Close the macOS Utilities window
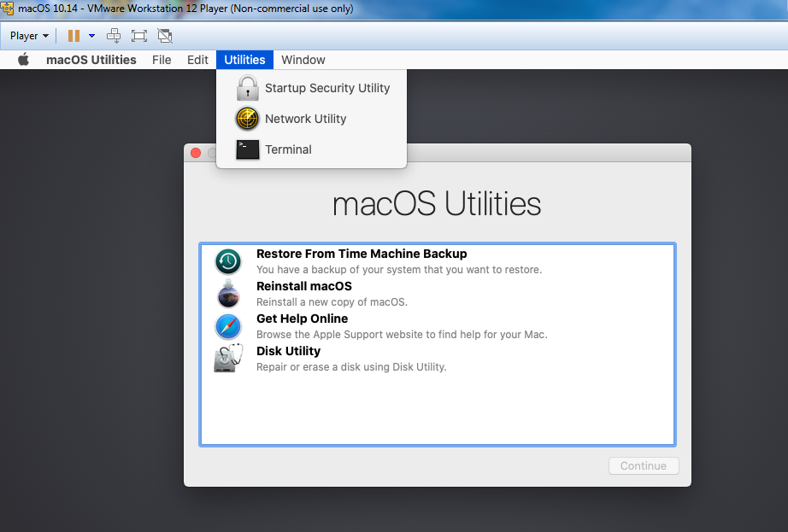Screen dimensions: 788x532 coord(196,153)
